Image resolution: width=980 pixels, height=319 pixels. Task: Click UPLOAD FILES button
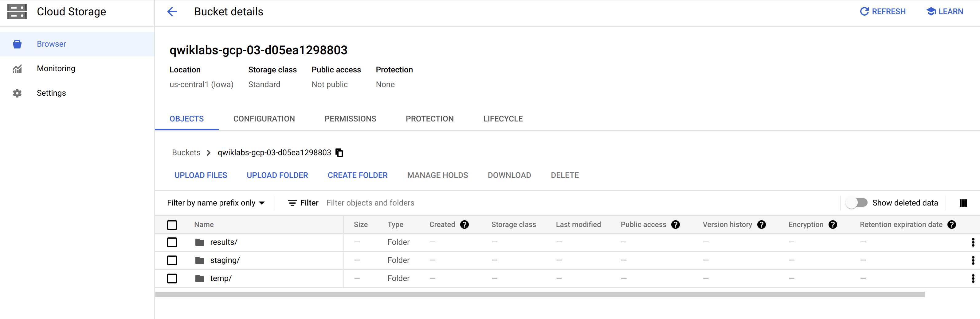click(x=201, y=175)
